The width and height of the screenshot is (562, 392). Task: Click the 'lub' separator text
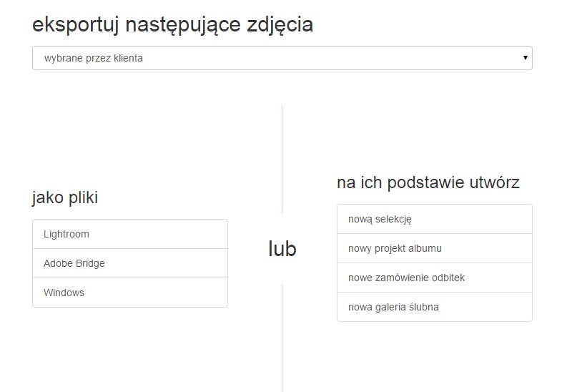click(x=282, y=249)
